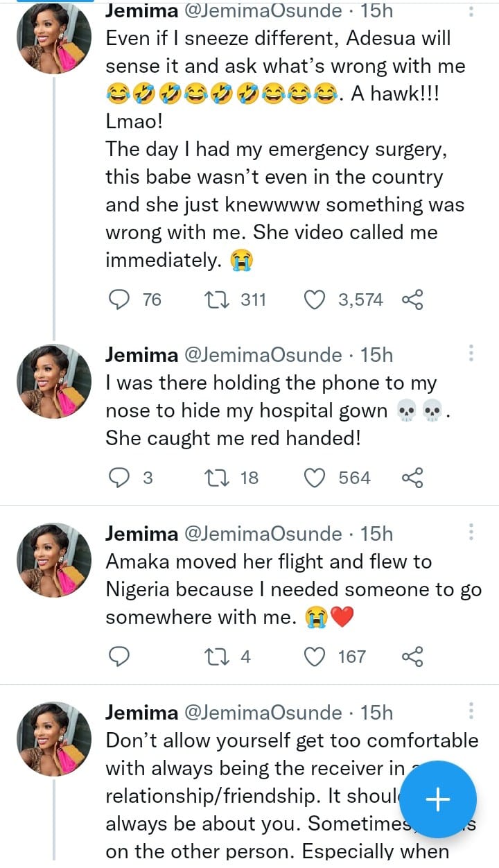Retweet the tweet with 311 retweets
This screenshot has width=499, height=868.
210,300
